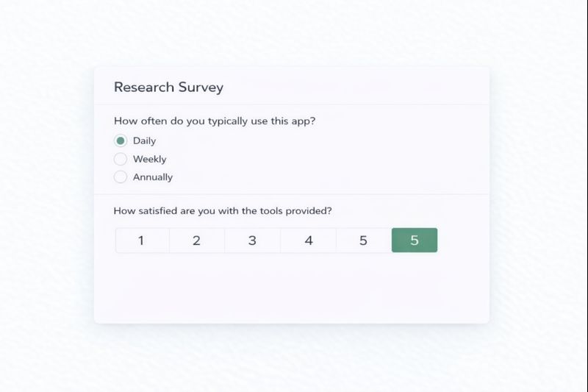The image size is (588, 392).
Task: Click the "Research Survey" card title
Action: [x=168, y=87]
